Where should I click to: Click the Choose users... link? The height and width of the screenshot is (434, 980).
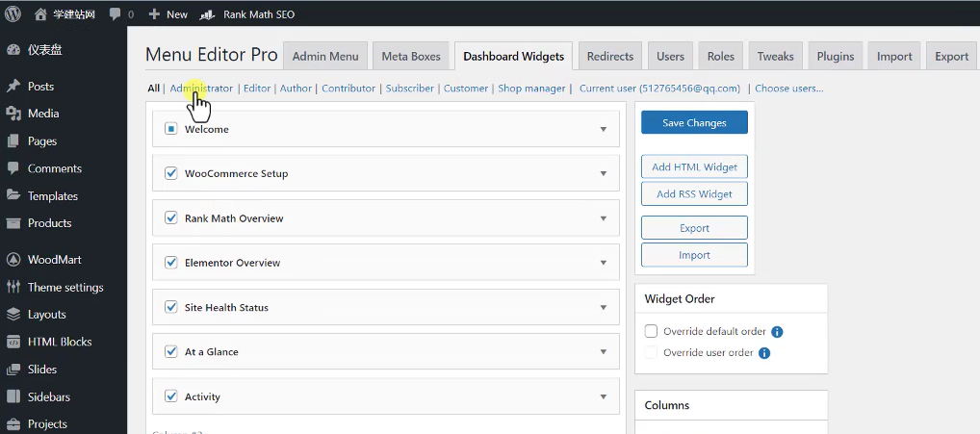point(788,89)
